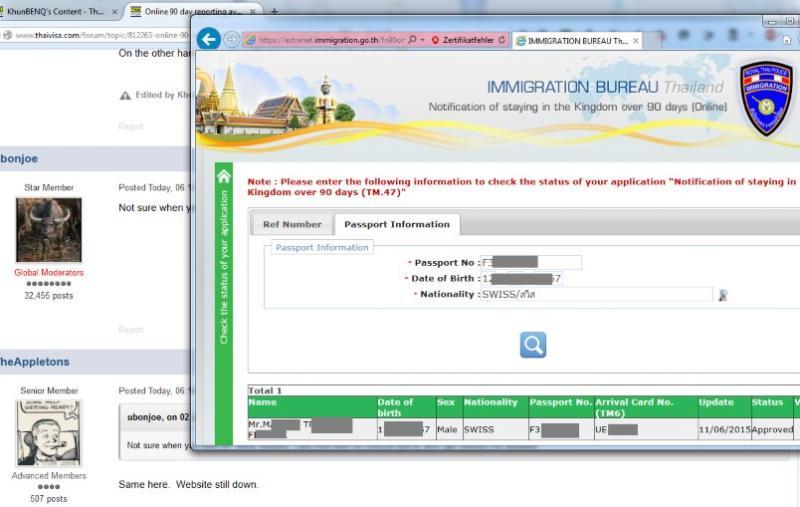Close the IMMIGRATION BUREAU tab
Viewport: 800px width, 507px height.
[x=636, y=41]
